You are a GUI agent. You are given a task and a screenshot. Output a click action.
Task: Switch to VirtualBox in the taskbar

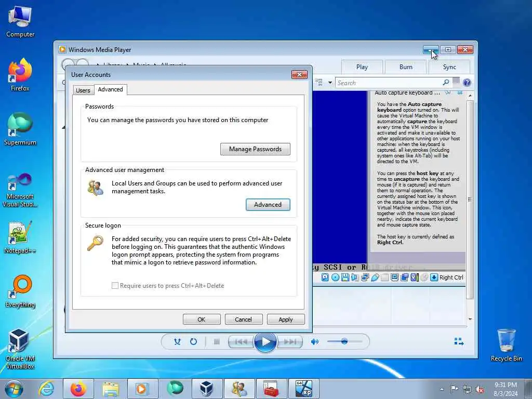click(x=207, y=389)
